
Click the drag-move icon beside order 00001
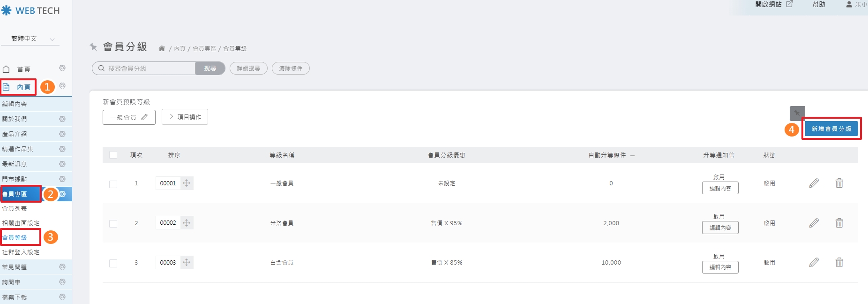187,183
